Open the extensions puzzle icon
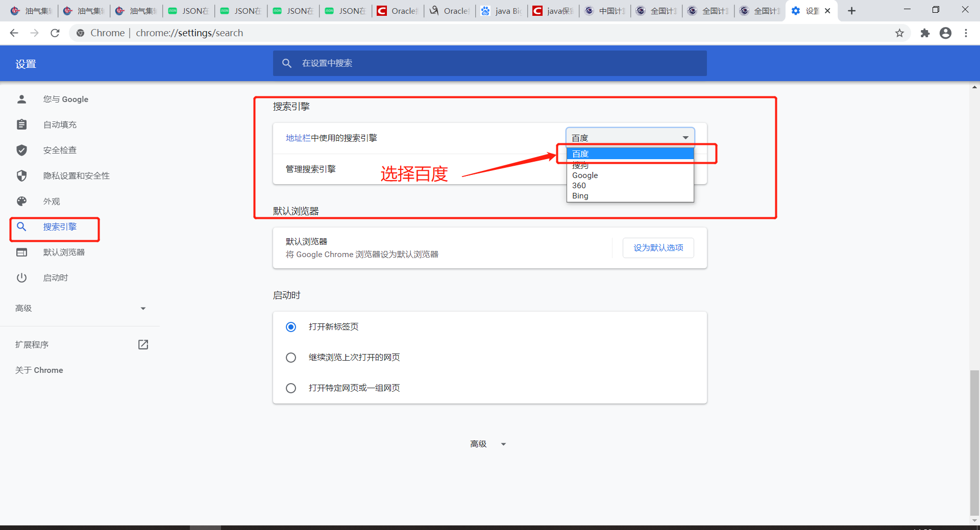The height and width of the screenshot is (530, 980). tap(925, 33)
